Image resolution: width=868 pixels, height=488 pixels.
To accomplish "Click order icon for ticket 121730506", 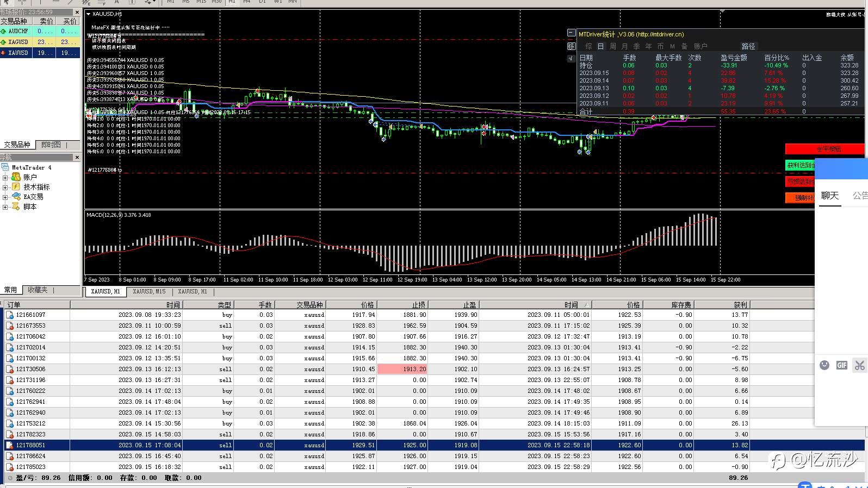I will [10, 369].
